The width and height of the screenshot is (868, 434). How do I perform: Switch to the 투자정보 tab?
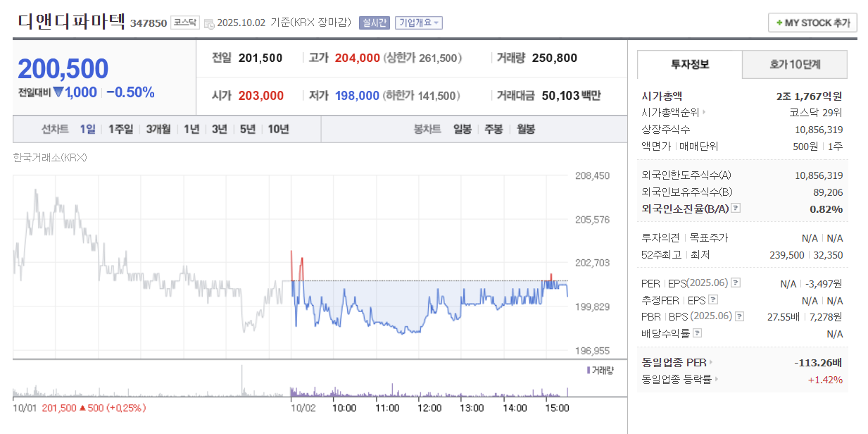tap(690, 65)
